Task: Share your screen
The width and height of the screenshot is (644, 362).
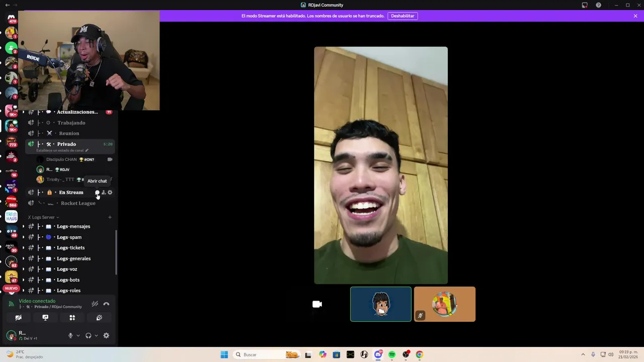Action: 45,318
